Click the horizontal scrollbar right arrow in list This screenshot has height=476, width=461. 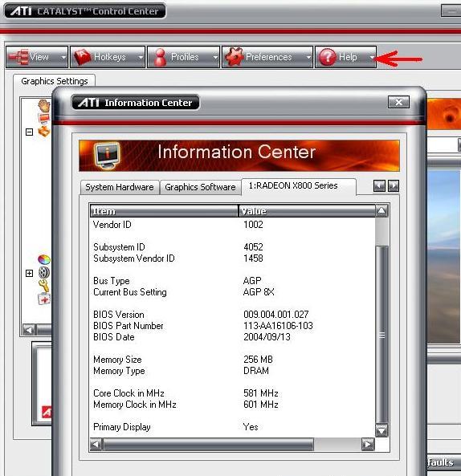tap(368, 445)
